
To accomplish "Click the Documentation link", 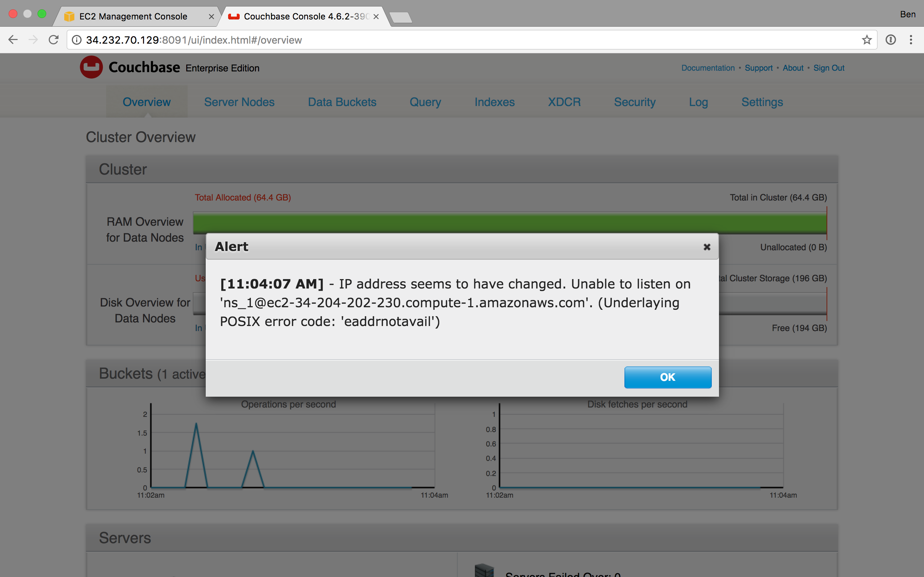I will click(707, 68).
